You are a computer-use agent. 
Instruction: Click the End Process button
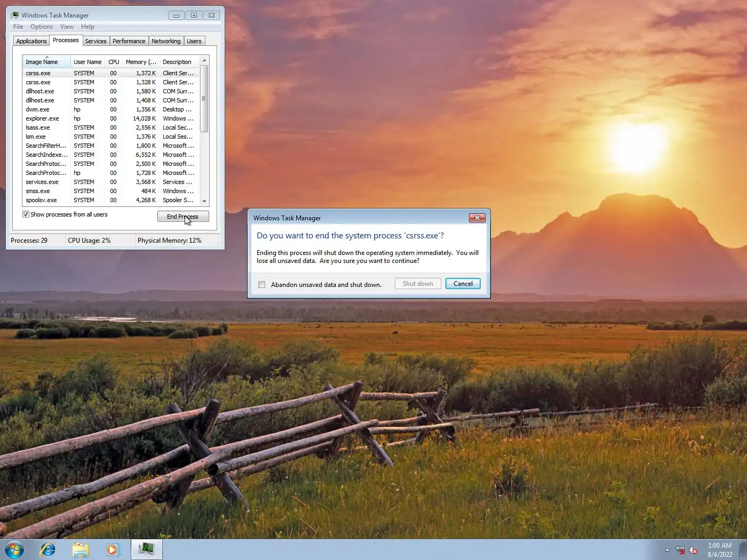tap(183, 217)
